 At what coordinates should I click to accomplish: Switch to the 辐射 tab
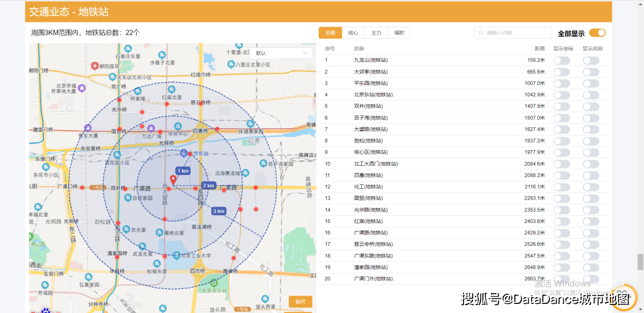click(x=400, y=33)
